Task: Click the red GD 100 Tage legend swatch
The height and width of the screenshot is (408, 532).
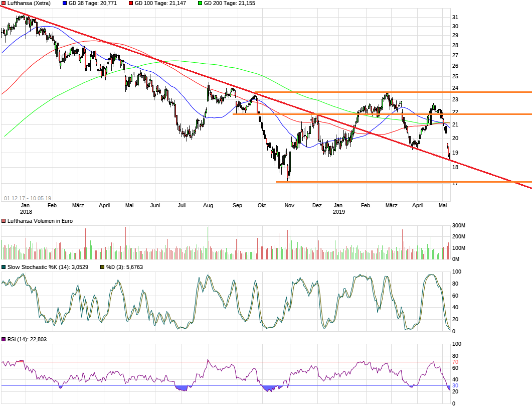Action: coord(131,3)
